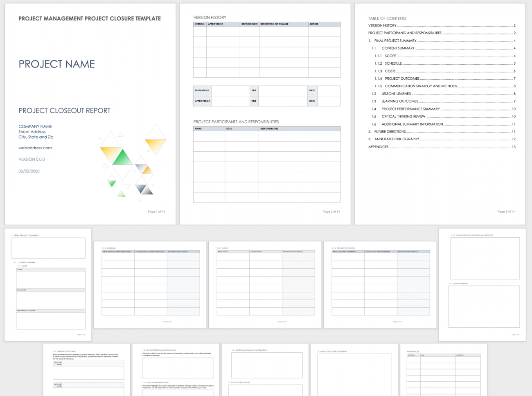
Task: Open the 1.1.3 COSTS contents entry
Action: (445, 71)
